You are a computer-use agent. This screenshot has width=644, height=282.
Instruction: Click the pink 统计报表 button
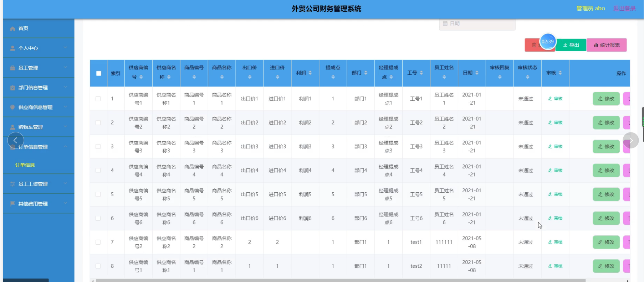[x=607, y=45]
